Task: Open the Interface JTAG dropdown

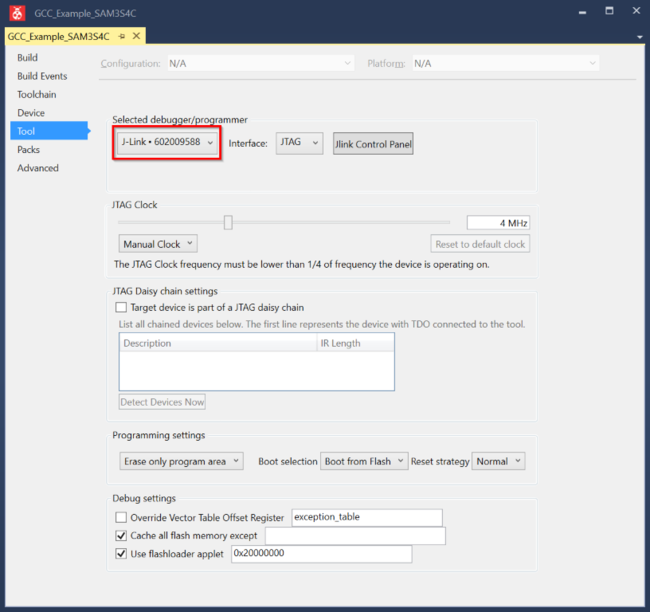Action: pos(299,143)
